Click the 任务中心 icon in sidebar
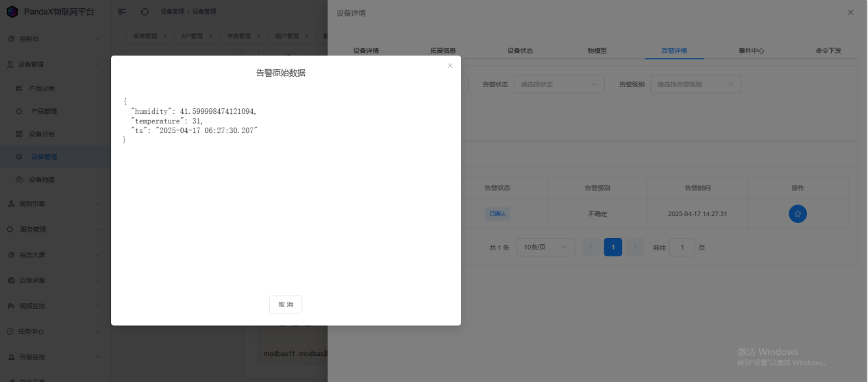The width and height of the screenshot is (868, 382). 11,331
